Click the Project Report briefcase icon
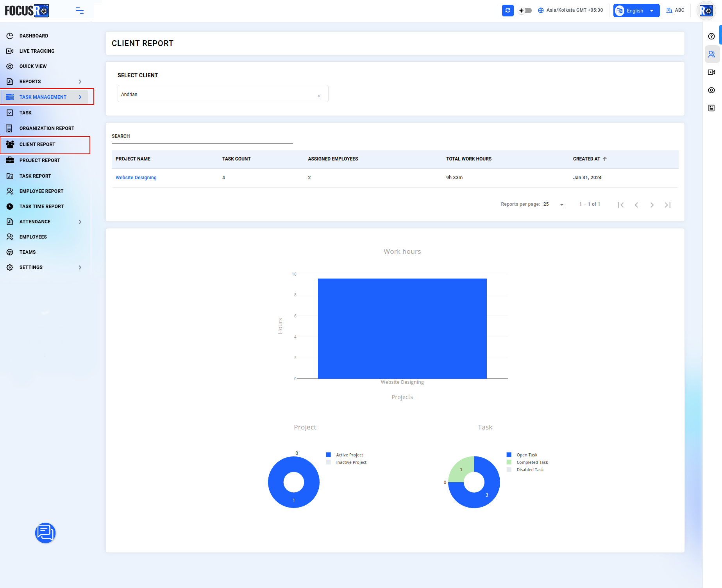Screen dimensions: 722x588 10,160
